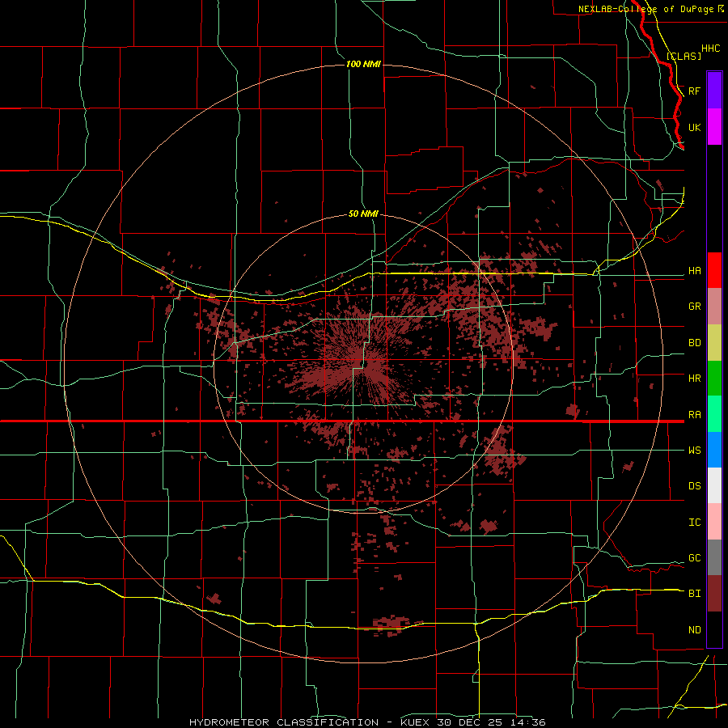Viewport: 728px width, 728px height.
Task: Click the GC gray legend swatch
Action: [x=714, y=557]
